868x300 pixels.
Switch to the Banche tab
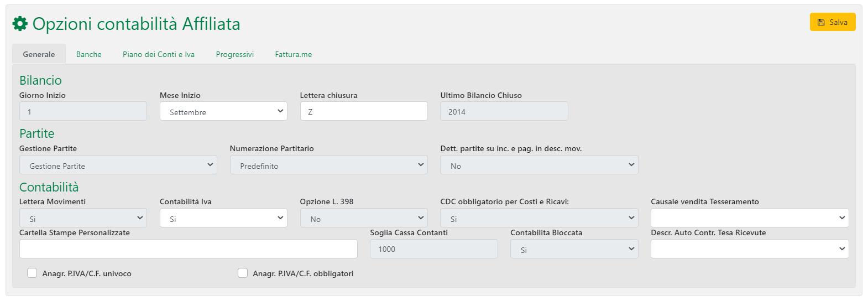(x=88, y=54)
